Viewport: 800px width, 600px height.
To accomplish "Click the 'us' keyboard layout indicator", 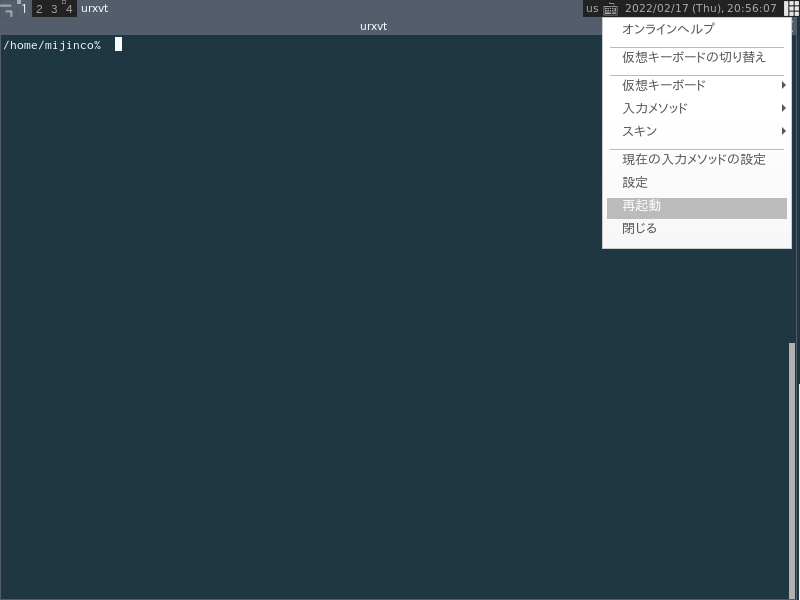I will pos(592,9).
